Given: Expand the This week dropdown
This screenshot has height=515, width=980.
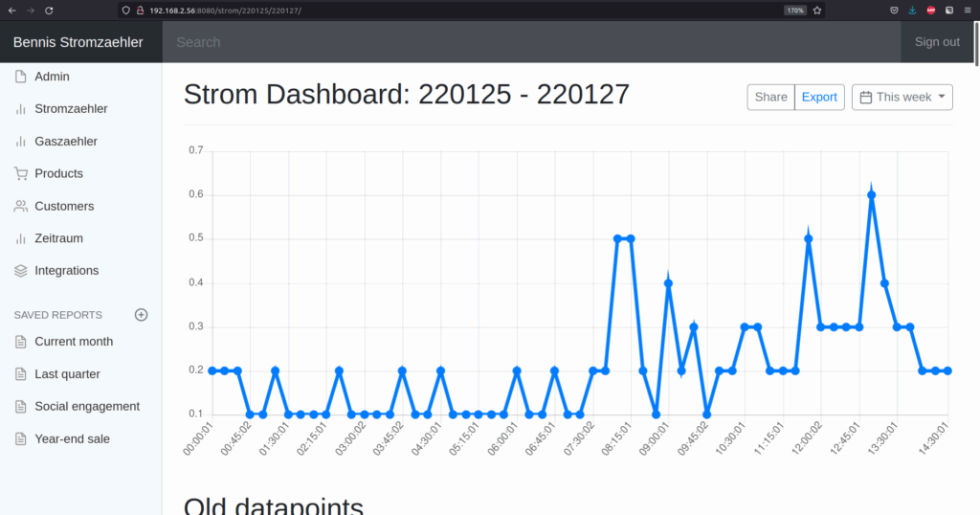Looking at the screenshot, I should point(902,97).
